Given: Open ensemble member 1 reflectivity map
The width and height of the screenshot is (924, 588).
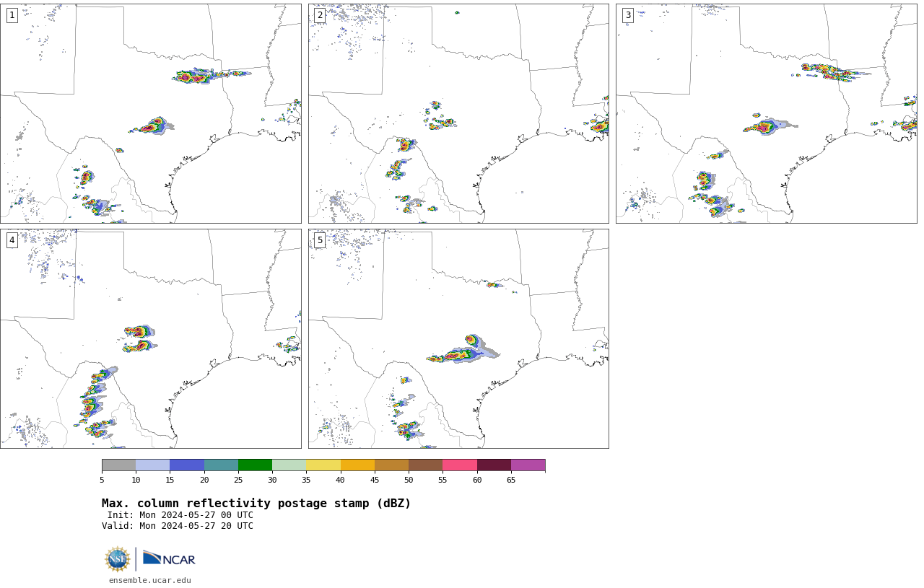Looking at the screenshot, I should tap(151, 113).
